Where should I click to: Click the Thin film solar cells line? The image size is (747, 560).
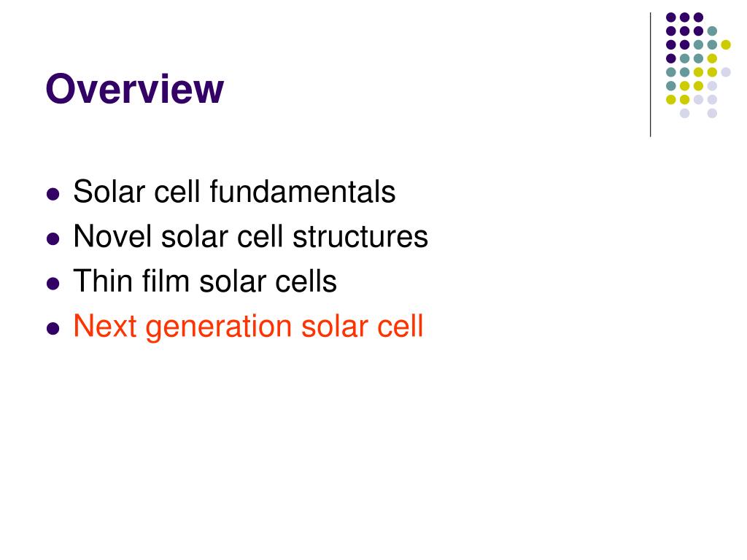(205, 281)
